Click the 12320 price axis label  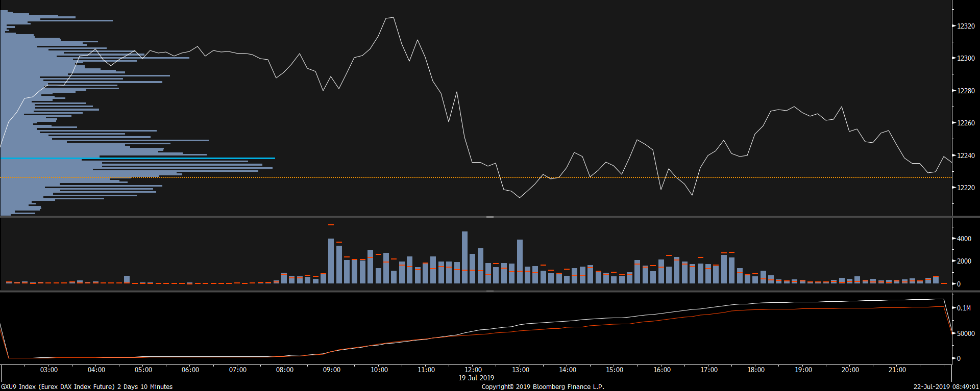click(x=965, y=26)
